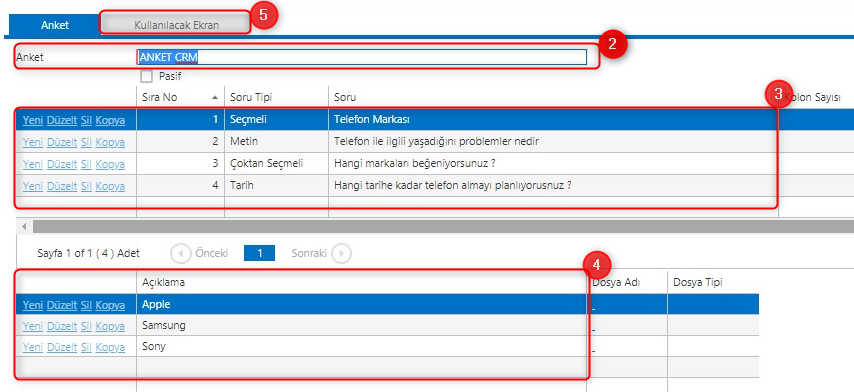Click Sil in the Metin question row
854x392 pixels.
click(86, 142)
